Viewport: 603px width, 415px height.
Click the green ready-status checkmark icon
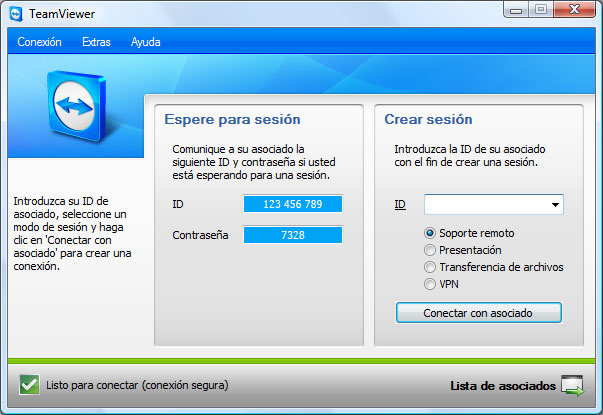(x=29, y=385)
